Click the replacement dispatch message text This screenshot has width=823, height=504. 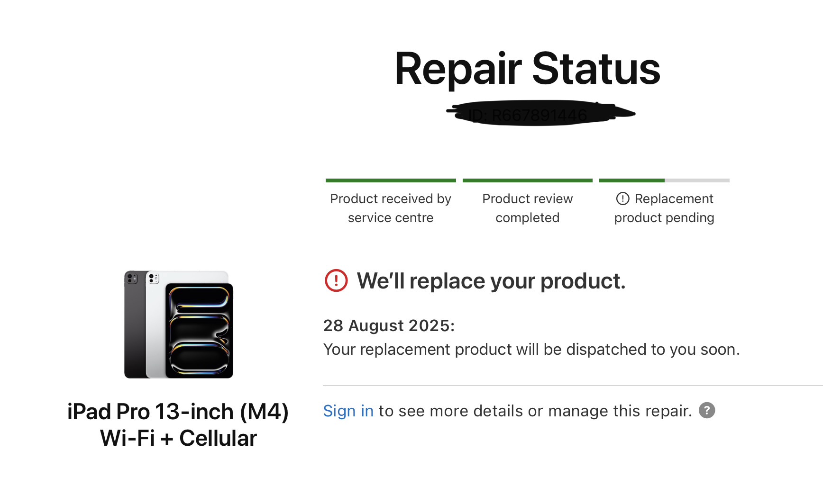531,350
